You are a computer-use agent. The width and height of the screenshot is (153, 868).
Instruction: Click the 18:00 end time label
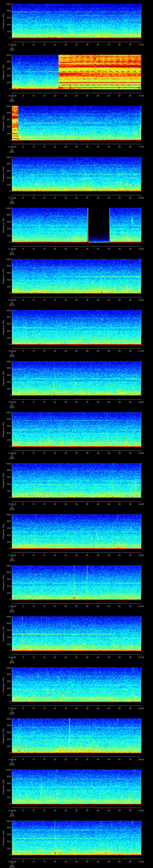coord(141,198)
